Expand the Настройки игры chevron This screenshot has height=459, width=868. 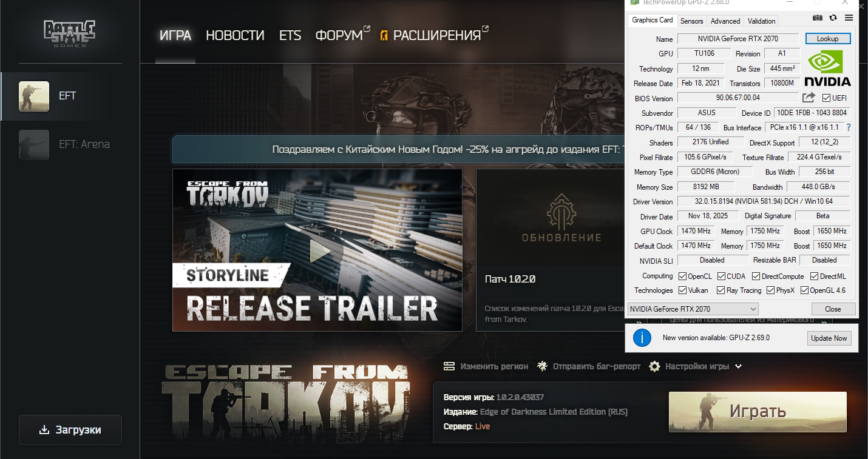click(x=738, y=366)
